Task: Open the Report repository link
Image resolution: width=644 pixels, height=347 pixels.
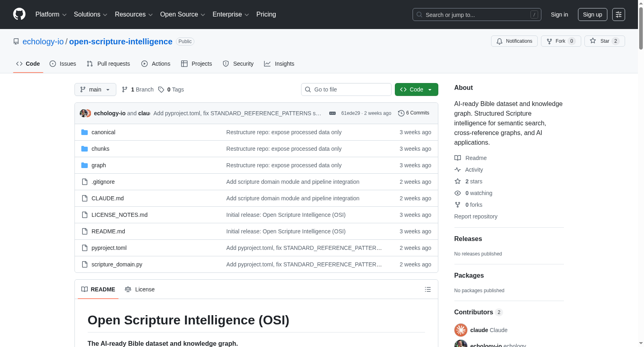Action: (x=476, y=216)
